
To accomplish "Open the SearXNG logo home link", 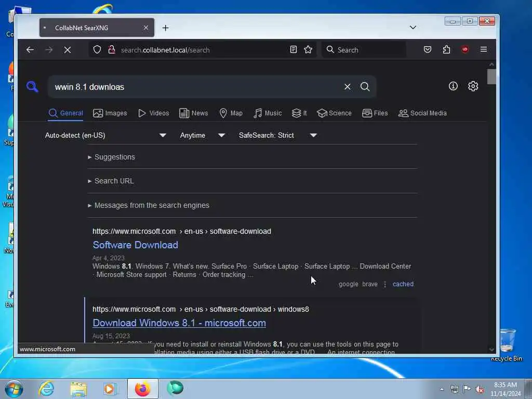I will point(32,87).
